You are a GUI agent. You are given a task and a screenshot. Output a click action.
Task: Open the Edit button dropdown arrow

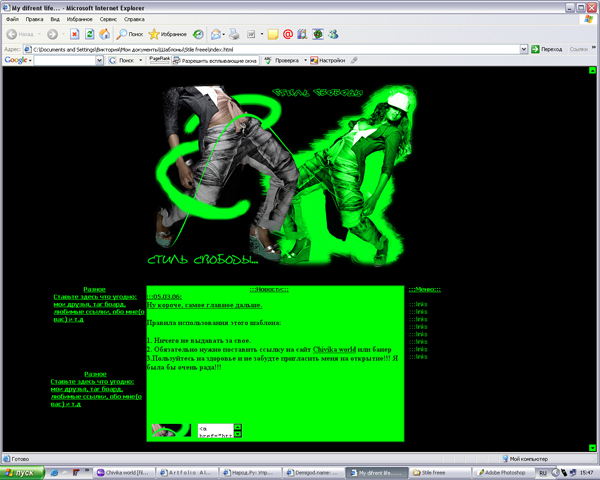[262, 34]
